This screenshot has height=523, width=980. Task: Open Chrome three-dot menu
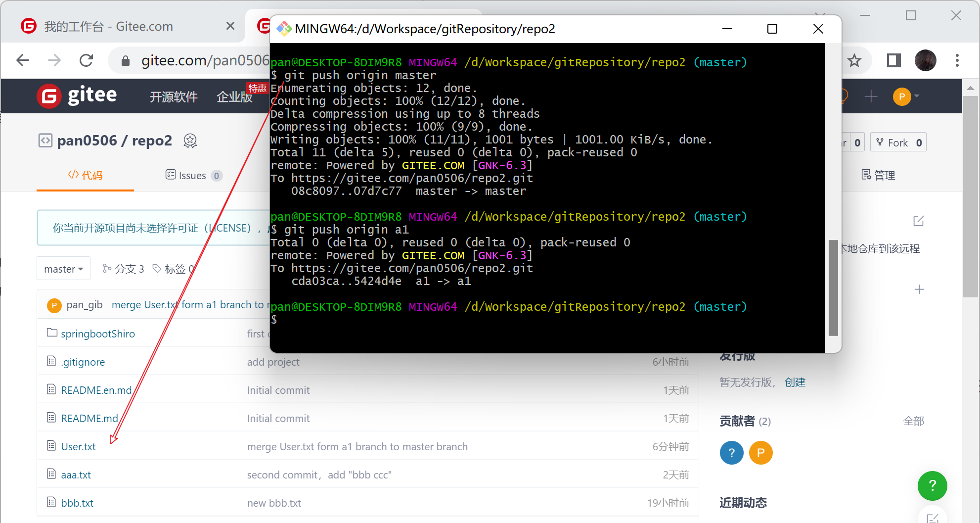[957, 61]
